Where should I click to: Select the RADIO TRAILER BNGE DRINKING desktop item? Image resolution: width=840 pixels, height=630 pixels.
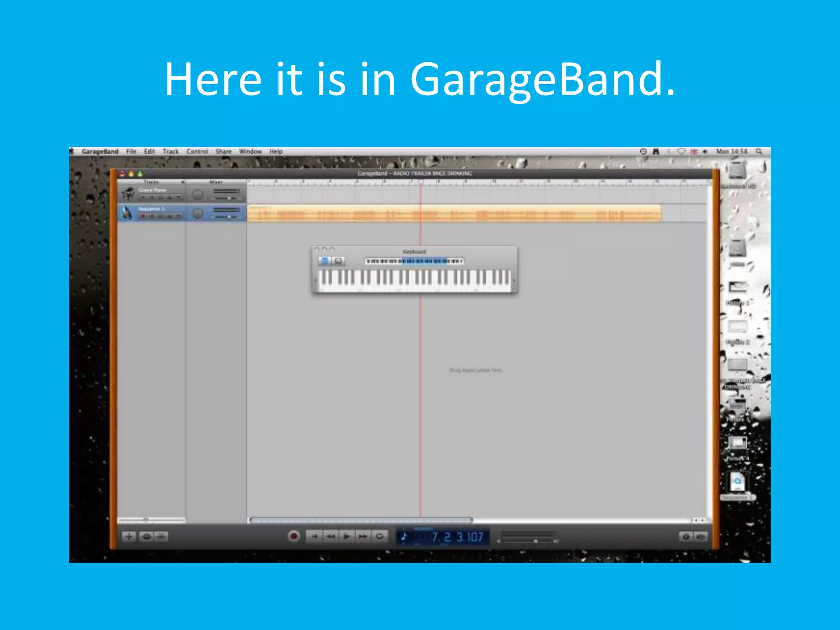tap(743, 373)
